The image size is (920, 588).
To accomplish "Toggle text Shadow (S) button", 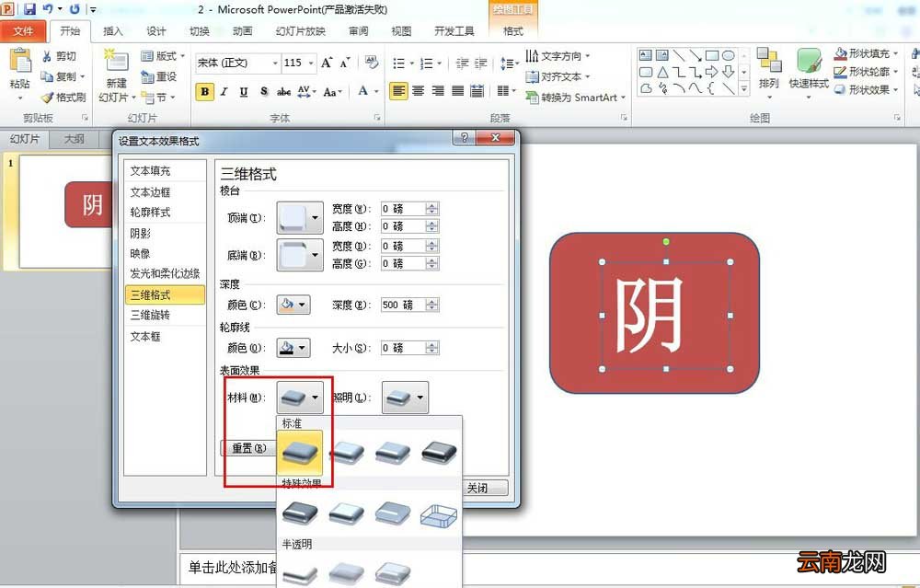I will (264, 91).
